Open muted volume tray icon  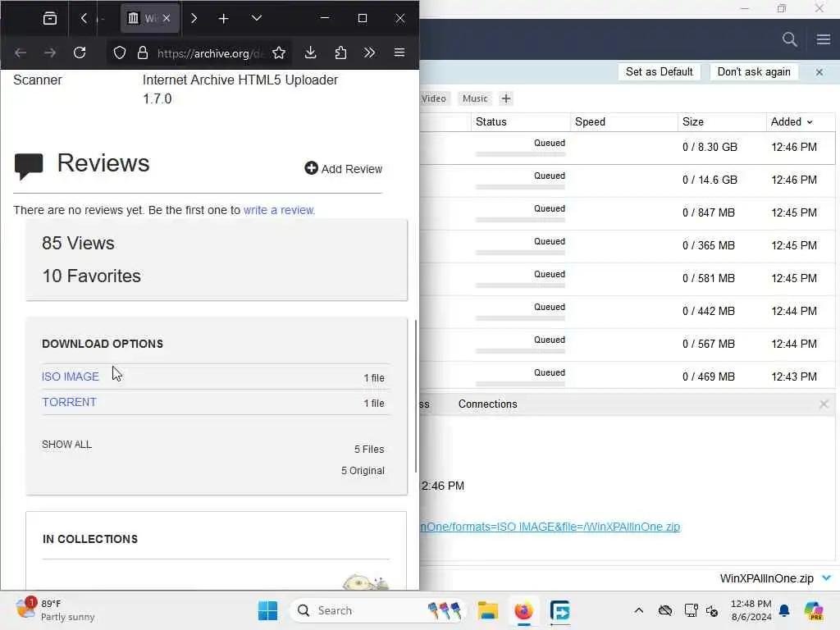[713, 610]
